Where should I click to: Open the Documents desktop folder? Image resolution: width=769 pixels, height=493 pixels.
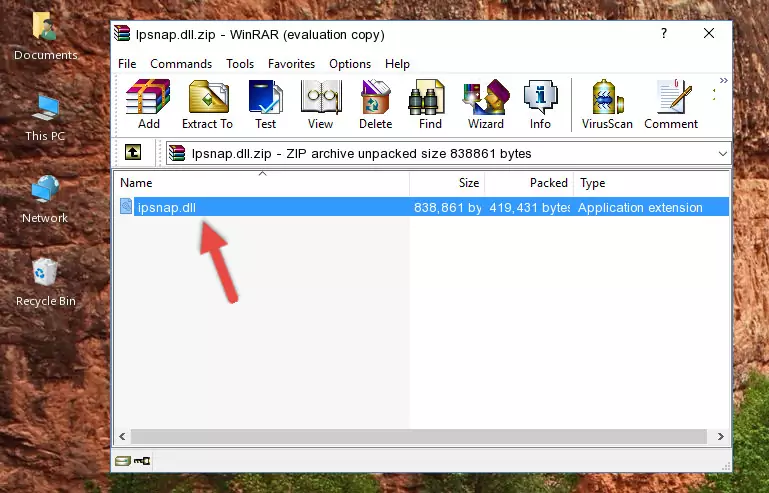click(x=45, y=36)
